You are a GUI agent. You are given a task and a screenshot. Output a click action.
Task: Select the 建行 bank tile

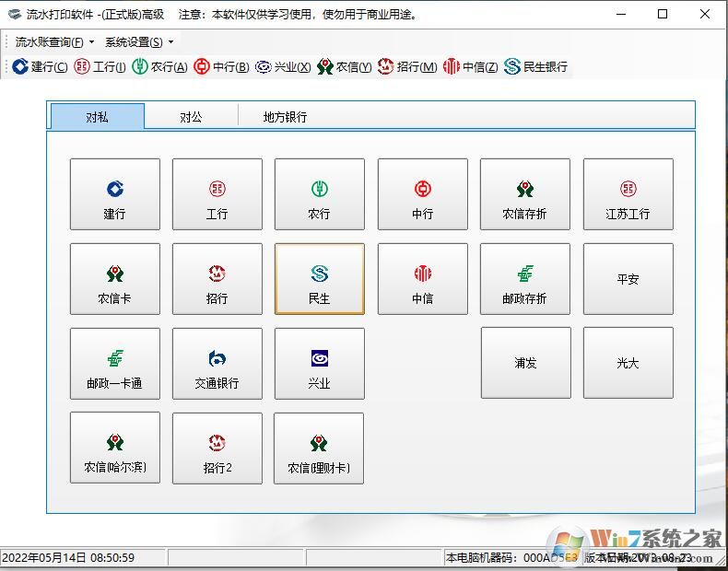point(114,194)
